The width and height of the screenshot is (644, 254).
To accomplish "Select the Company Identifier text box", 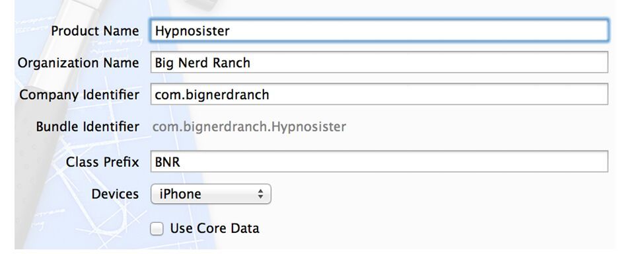I will [x=379, y=95].
